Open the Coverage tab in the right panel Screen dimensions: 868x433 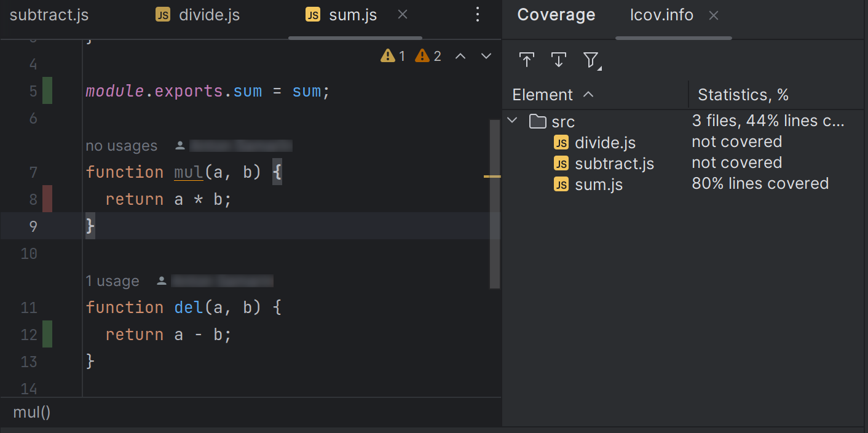(556, 14)
